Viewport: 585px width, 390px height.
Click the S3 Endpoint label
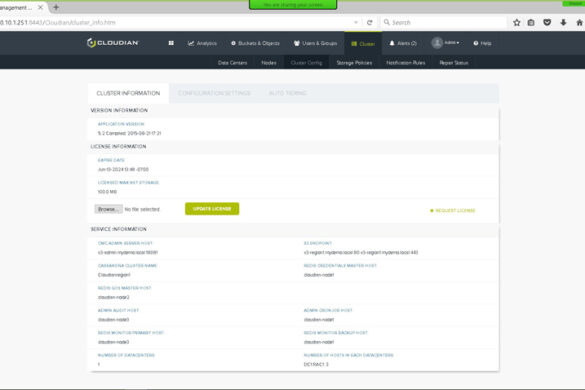tap(317, 243)
